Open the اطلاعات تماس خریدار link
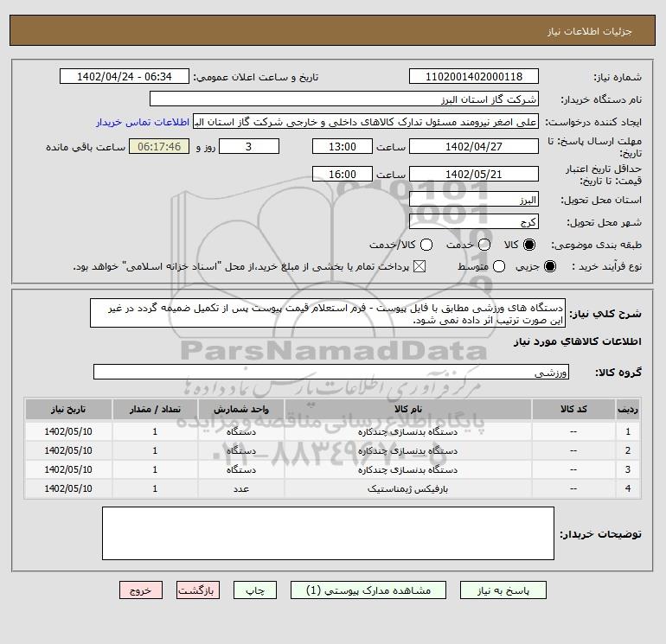 click(x=143, y=122)
